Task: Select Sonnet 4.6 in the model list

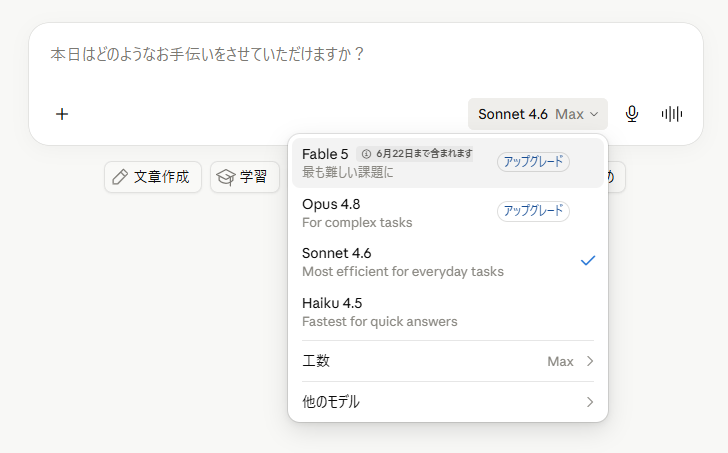Action: pos(448,262)
